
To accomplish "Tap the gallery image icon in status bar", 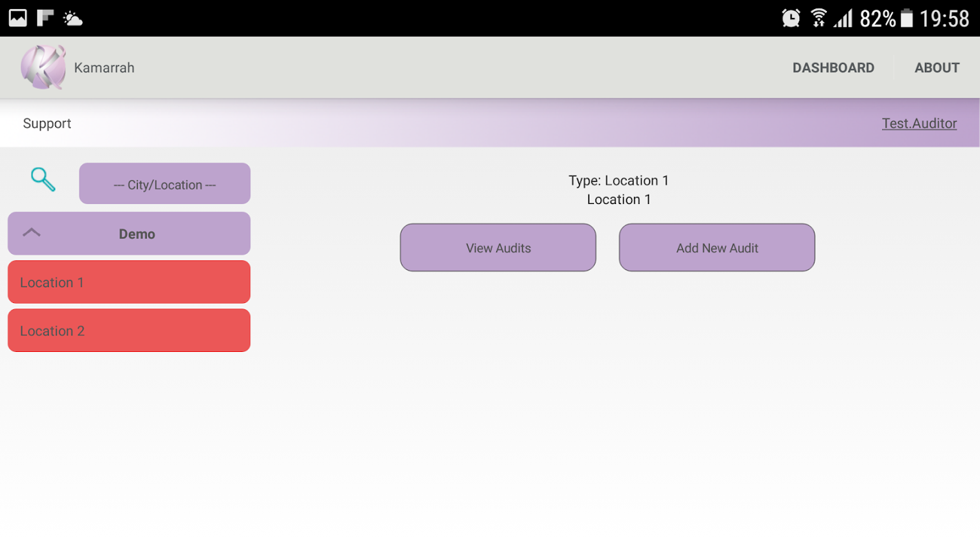I will click(18, 18).
